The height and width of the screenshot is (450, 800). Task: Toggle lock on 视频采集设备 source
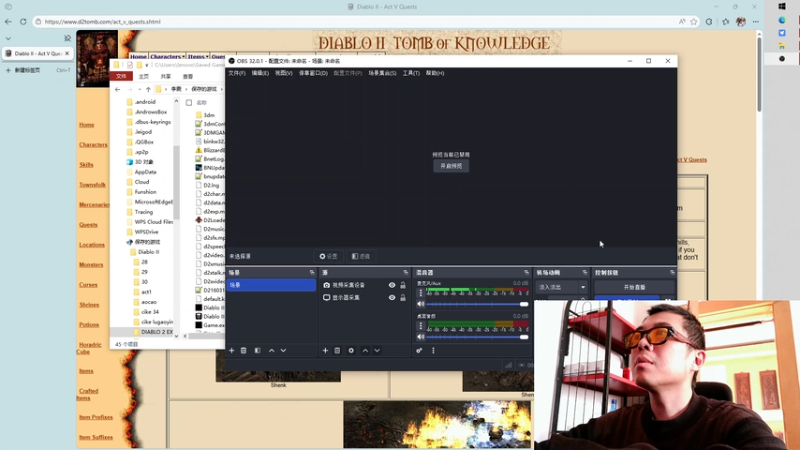[x=403, y=285]
